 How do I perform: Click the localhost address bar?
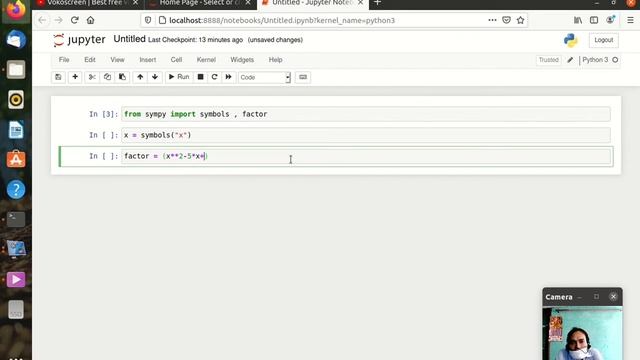[282, 20]
